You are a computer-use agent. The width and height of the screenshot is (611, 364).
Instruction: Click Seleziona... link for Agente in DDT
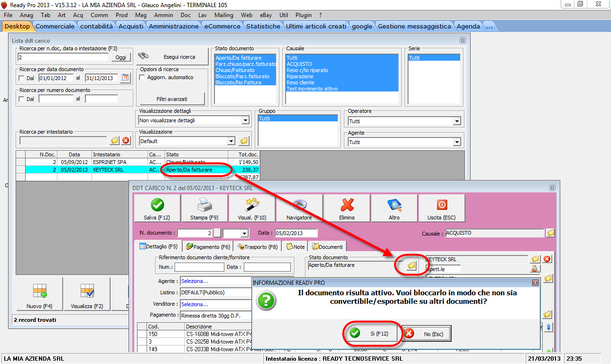tap(195, 281)
